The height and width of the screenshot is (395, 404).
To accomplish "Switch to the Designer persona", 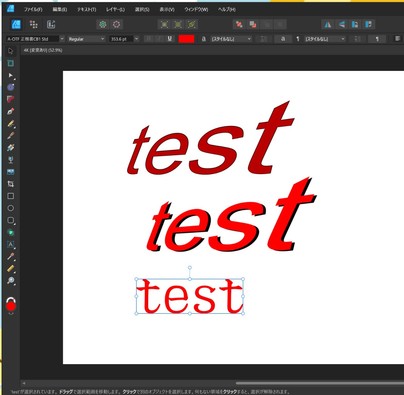I will tap(16, 24).
